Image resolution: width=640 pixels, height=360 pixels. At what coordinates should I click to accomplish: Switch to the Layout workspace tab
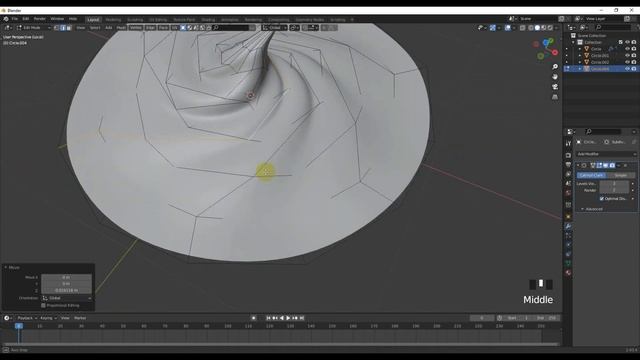pos(93,19)
